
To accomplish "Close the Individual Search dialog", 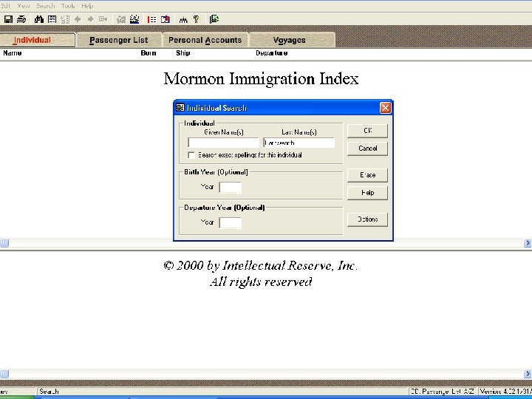I will point(385,108).
